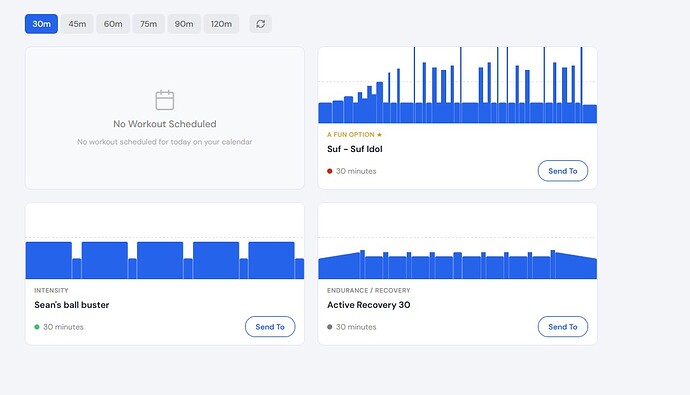Open the Suf - Suf Idol workout graph
This screenshot has width=690, height=395.
(458, 85)
